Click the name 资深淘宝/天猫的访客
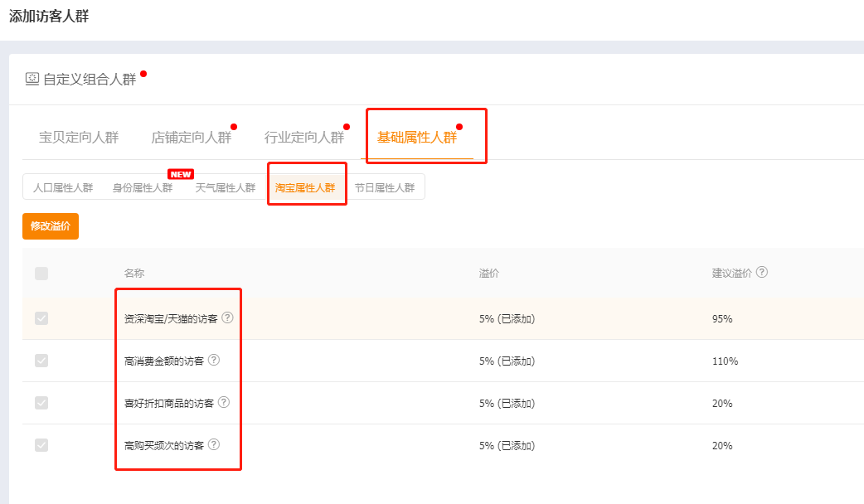The height and width of the screenshot is (504, 864). [x=171, y=319]
